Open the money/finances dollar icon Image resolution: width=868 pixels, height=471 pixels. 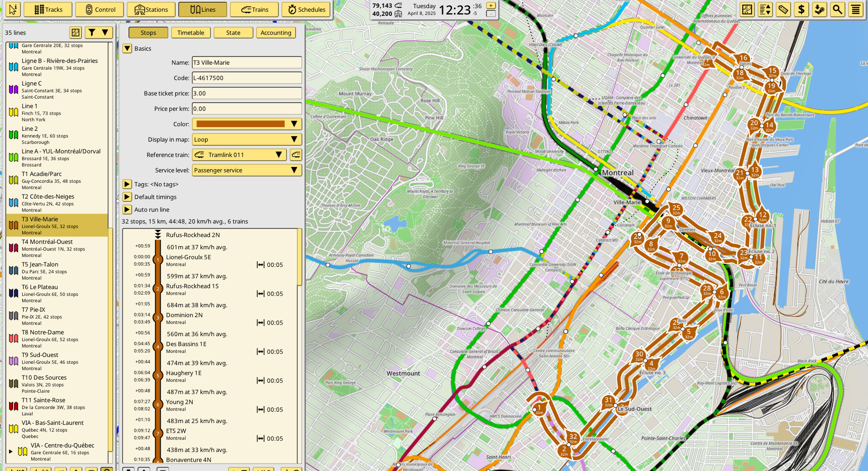coord(801,10)
